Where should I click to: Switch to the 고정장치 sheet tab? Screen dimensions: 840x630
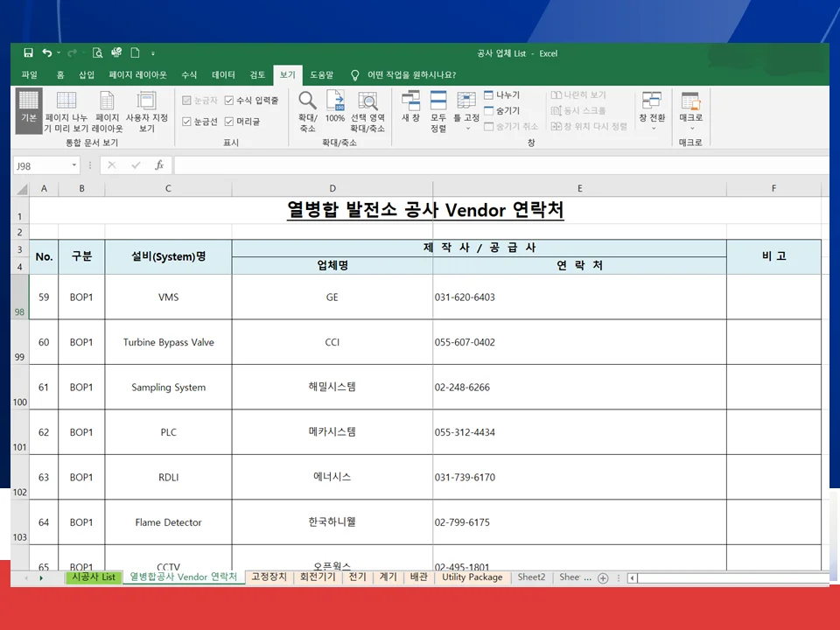[269, 577]
